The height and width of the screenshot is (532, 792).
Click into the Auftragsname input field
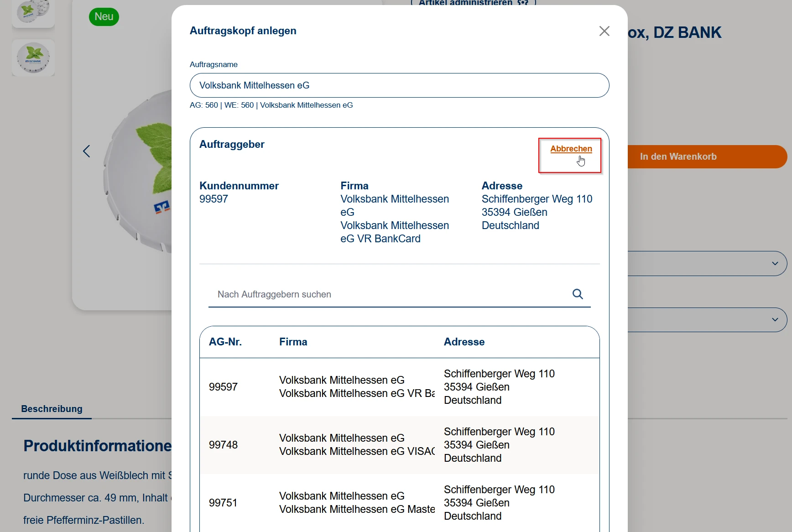[399, 85]
